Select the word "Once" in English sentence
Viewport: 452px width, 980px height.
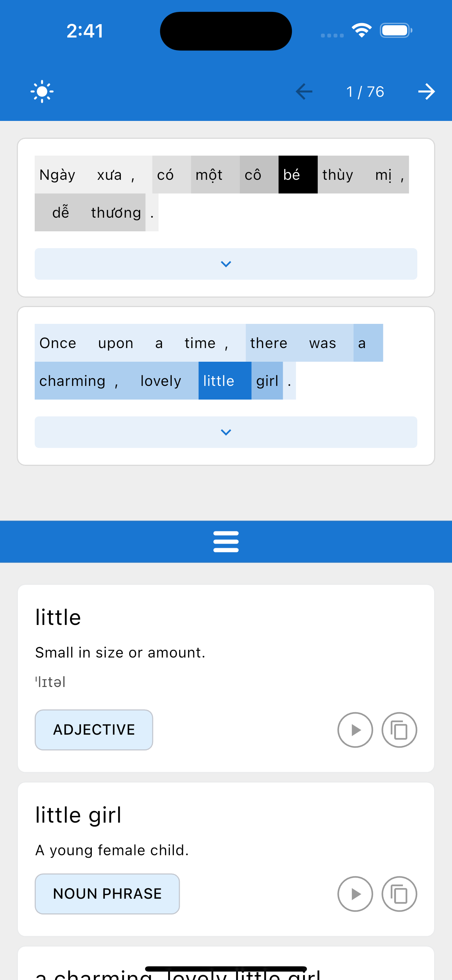58,343
